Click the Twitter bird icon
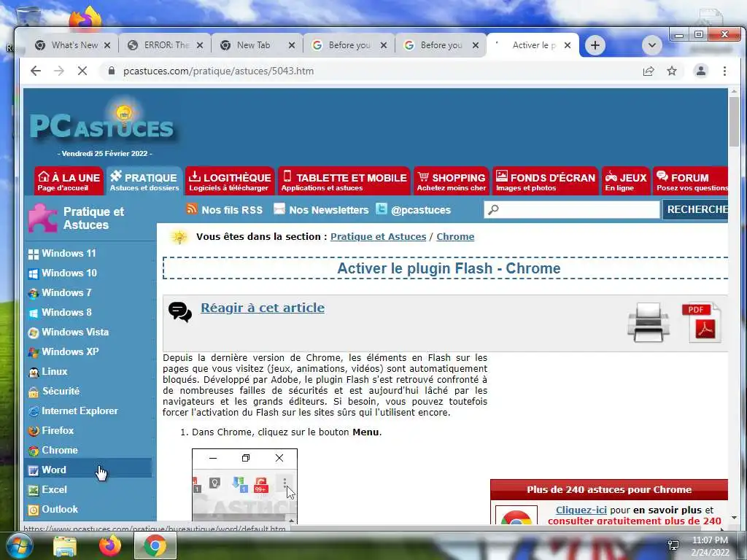The height and width of the screenshot is (560, 747). pyautogui.click(x=381, y=209)
